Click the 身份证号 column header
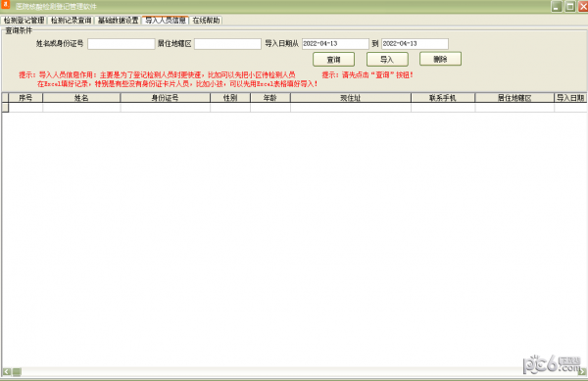This screenshot has width=588, height=381. click(165, 98)
